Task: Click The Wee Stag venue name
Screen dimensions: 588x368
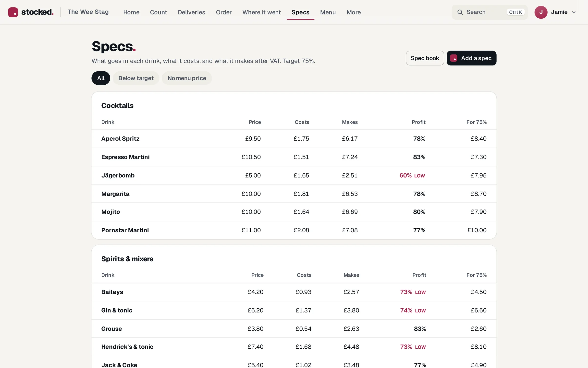Action: point(88,12)
